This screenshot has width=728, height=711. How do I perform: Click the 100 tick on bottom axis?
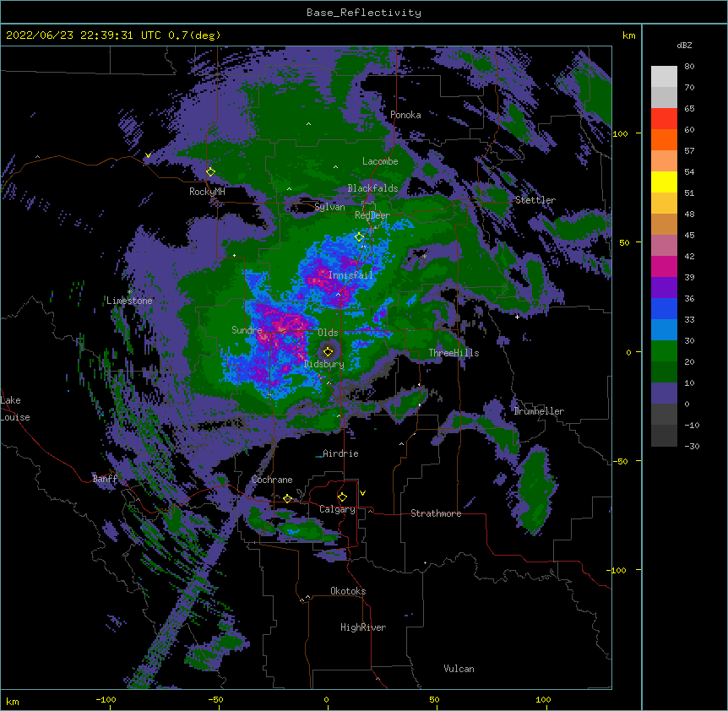(x=543, y=699)
